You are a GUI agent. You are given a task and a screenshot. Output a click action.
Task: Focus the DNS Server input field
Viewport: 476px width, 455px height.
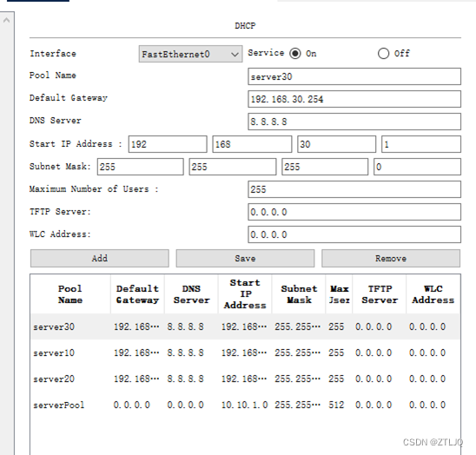tap(354, 122)
